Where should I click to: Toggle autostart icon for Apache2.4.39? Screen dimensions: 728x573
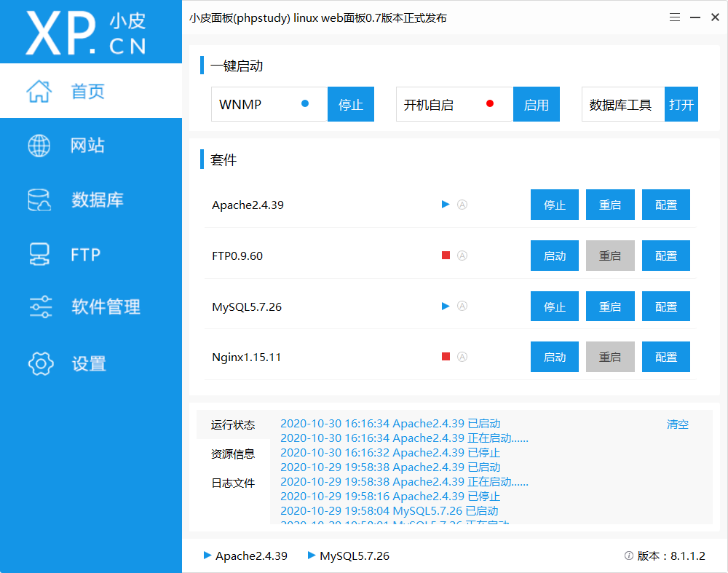462,205
